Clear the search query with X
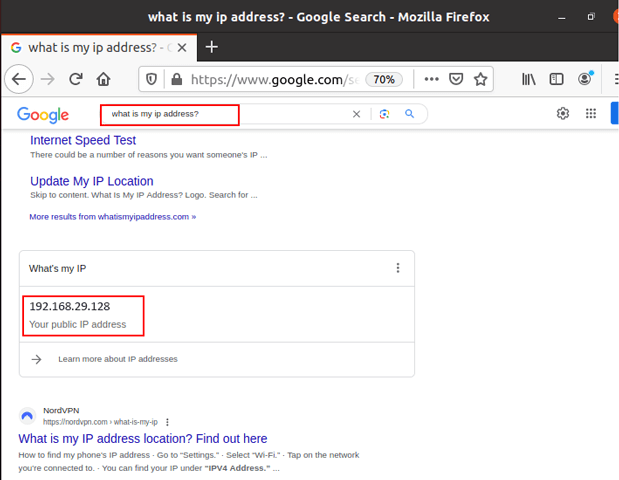 pyautogui.click(x=356, y=114)
